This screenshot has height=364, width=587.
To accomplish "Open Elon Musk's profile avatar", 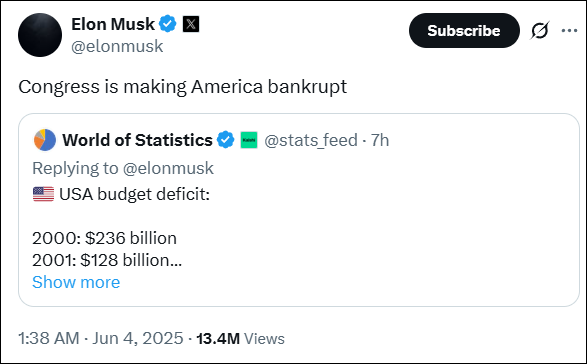I will tap(40, 35).
